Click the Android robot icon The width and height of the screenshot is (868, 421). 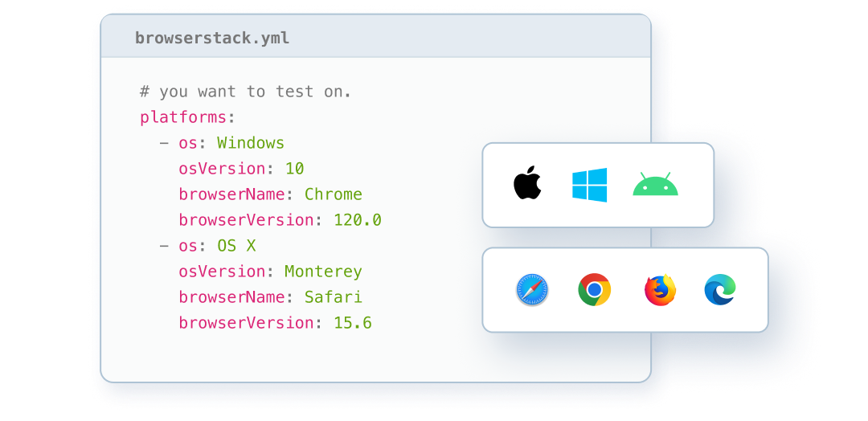pyautogui.click(x=655, y=185)
